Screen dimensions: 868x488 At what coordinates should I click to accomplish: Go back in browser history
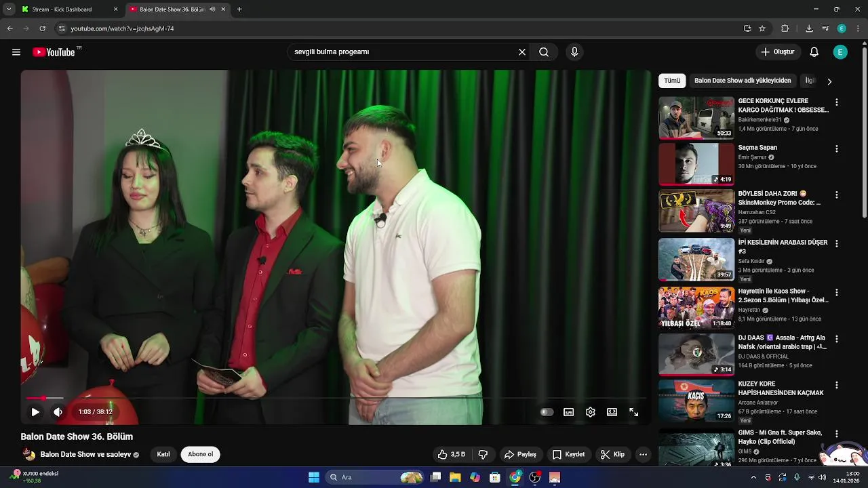tap(9, 28)
